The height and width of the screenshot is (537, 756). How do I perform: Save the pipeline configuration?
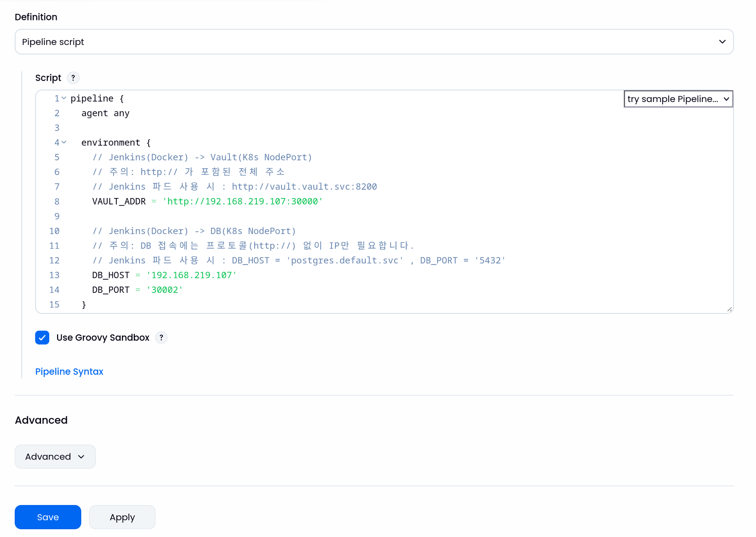point(48,517)
